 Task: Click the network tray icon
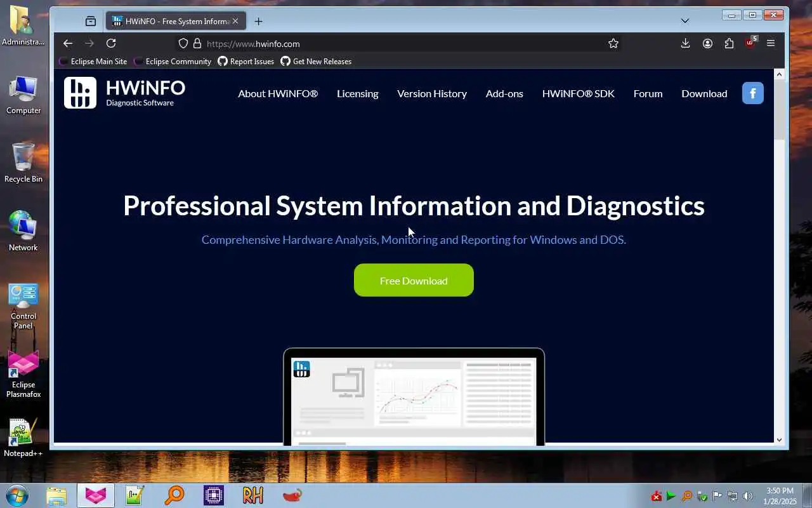(733, 496)
